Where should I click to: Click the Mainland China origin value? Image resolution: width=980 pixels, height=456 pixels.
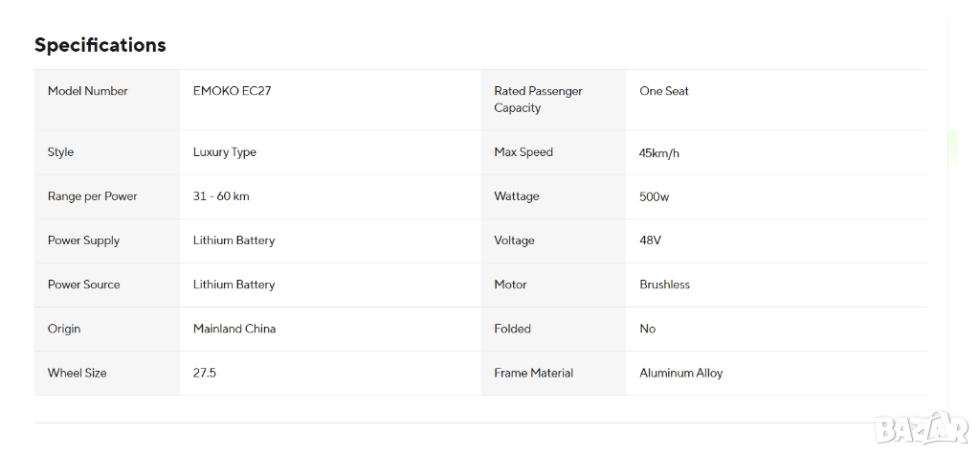pyautogui.click(x=234, y=329)
